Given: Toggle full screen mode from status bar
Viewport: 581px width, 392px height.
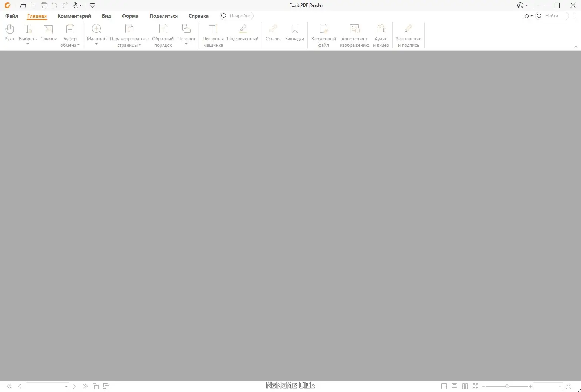Looking at the screenshot, I should [569, 386].
